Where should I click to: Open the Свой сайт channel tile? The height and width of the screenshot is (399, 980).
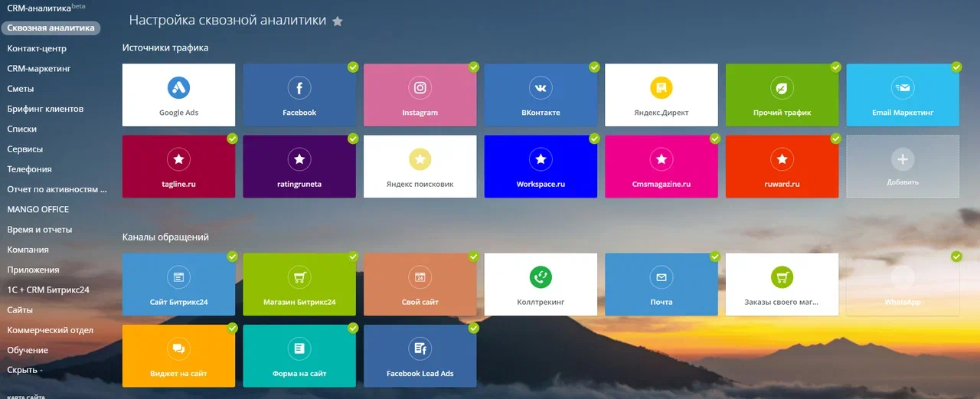[420, 285]
